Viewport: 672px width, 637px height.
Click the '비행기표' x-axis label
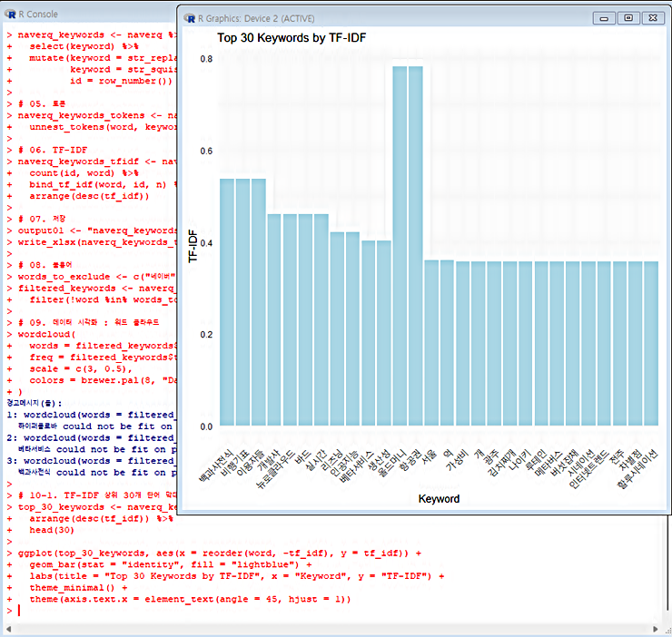click(x=235, y=463)
